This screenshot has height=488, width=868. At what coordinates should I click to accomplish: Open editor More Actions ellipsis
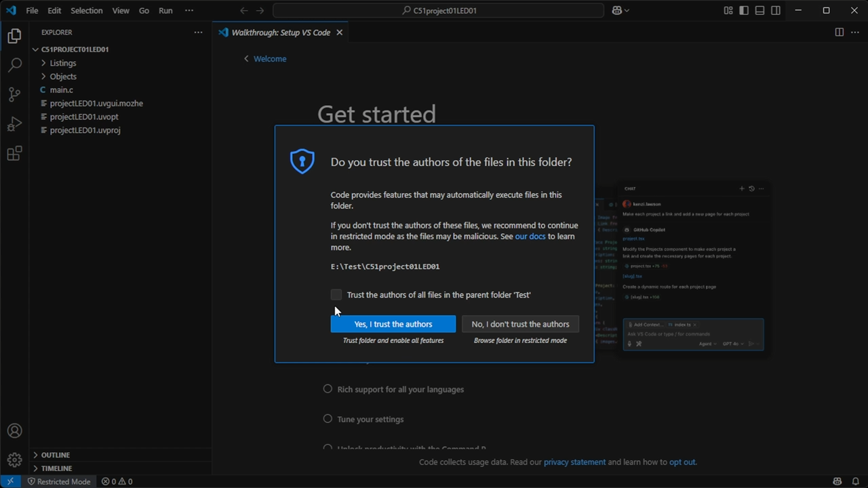click(x=855, y=32)
